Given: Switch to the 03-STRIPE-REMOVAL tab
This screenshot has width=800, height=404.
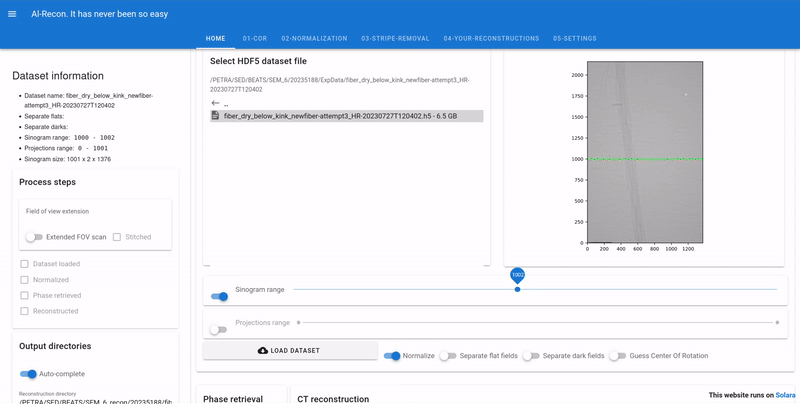Looking at the screenshot, I should pos(395,38).
